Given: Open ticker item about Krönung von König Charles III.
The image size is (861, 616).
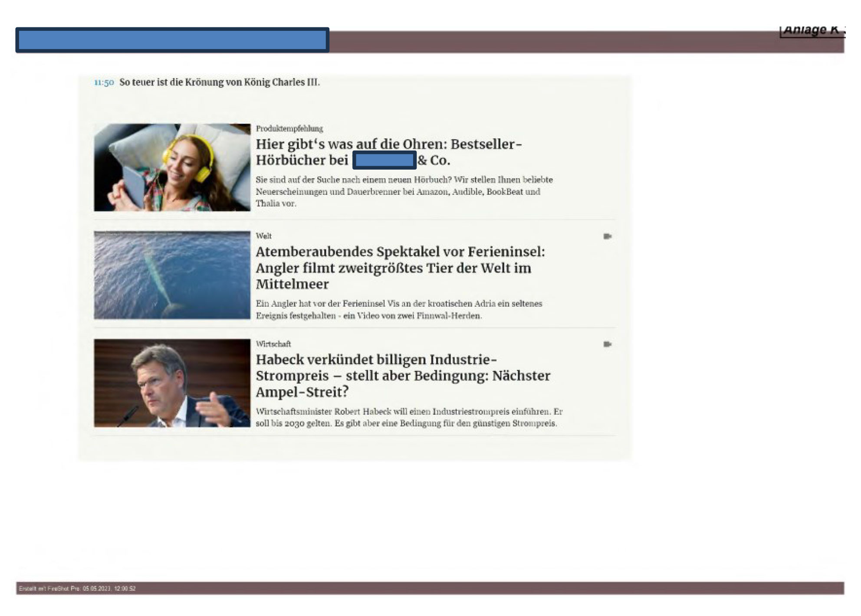Looking at the screenshot, I should [219, 82].
